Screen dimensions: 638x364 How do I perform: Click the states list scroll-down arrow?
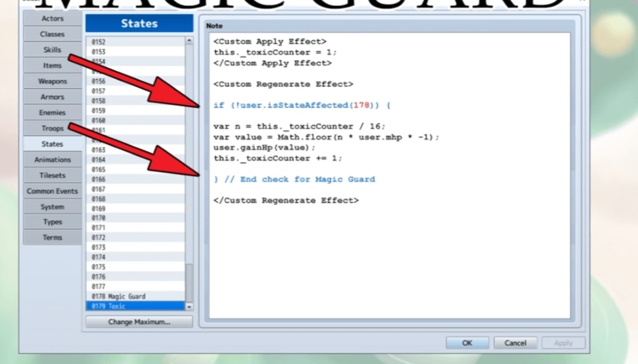pos(189,307)
